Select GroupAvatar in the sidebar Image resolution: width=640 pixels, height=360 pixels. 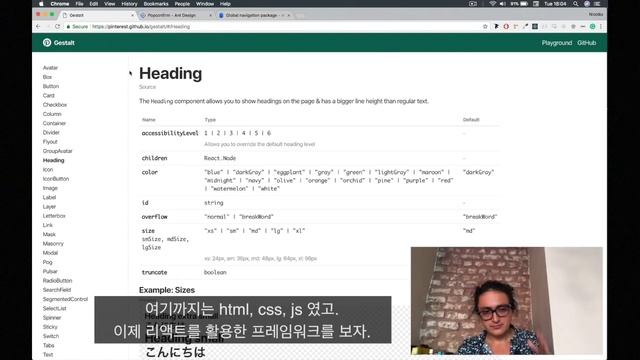point(58,151)
